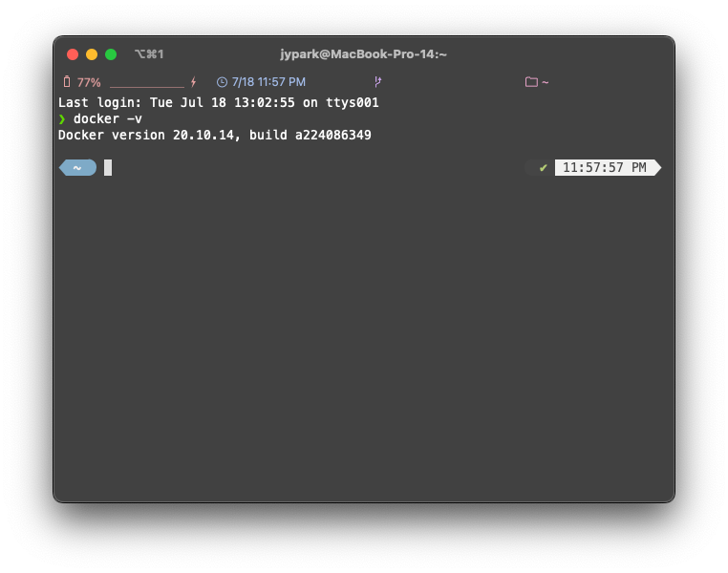The width and height of the screenshot is (728, 573).
Task: Minimize the terminal with yellow button
Action: coord(92,54)
